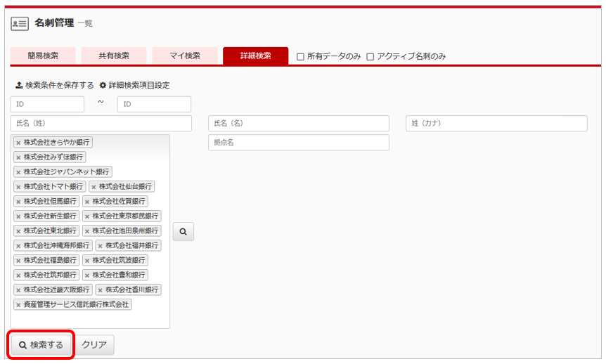Viewport: 606px width, 364px height.
Task: Remove the 株式会社みずほ銀行 tag
Action: click(18, 157)
